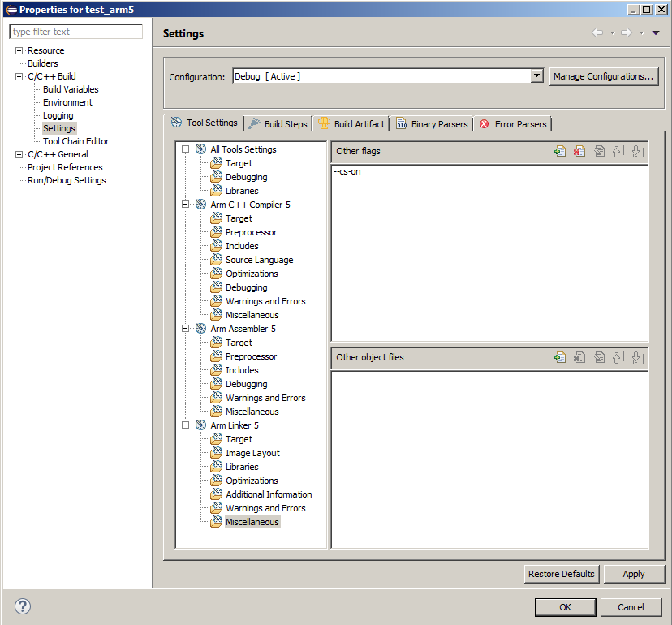
Task: Switch to the Build Steps tab
Action: pyautogui.click(x=278, y=123)
